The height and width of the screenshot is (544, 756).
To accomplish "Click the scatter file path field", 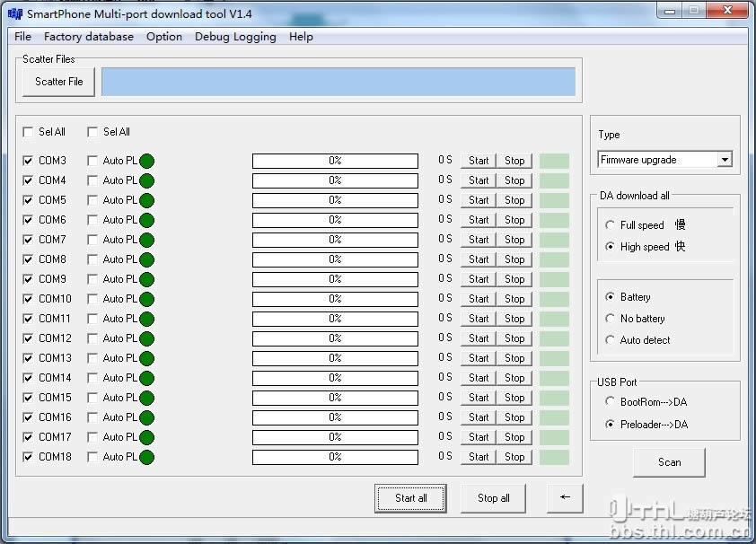I will tap(338, 82).
